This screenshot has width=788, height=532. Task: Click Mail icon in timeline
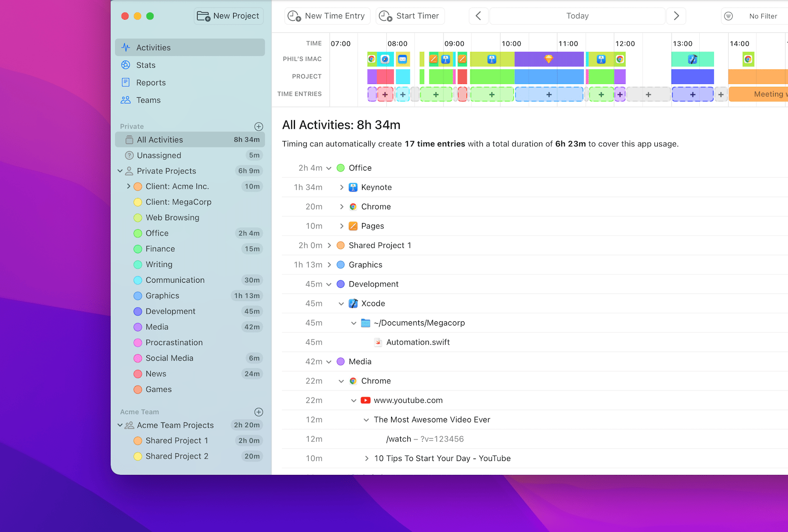click(403, 59)
